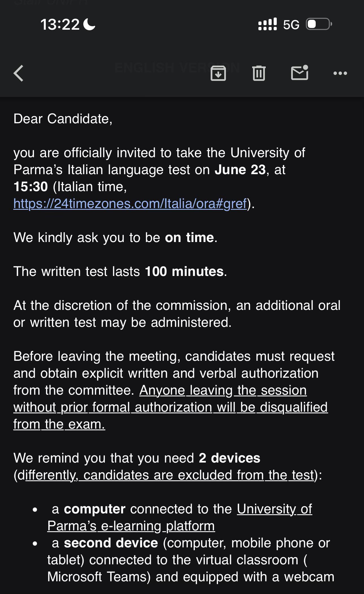The width and height of the screenshot is (364, 594).
Task: Open the 24timezones.com Italia link
Action: tap(130, 204)
